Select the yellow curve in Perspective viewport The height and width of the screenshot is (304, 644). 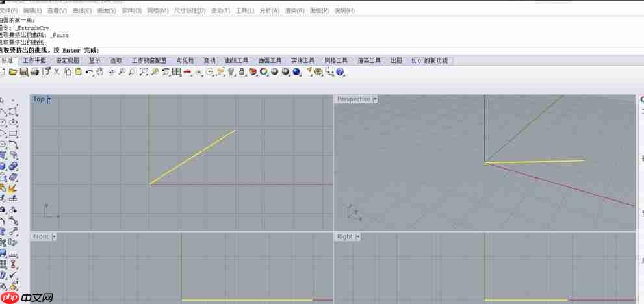coord(534,162)
